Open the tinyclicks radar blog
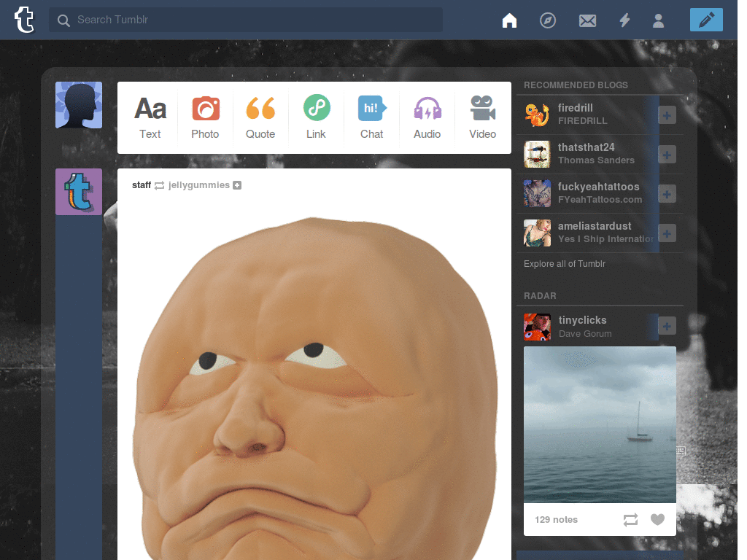The width and height of the screenshot is (747, 560). coord(583,320)
